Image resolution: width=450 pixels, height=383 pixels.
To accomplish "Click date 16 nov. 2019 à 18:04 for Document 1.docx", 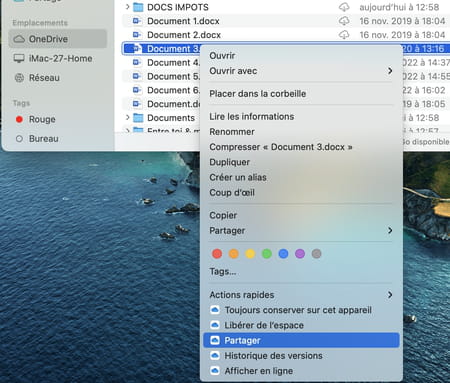I will [x=402, y=21].
